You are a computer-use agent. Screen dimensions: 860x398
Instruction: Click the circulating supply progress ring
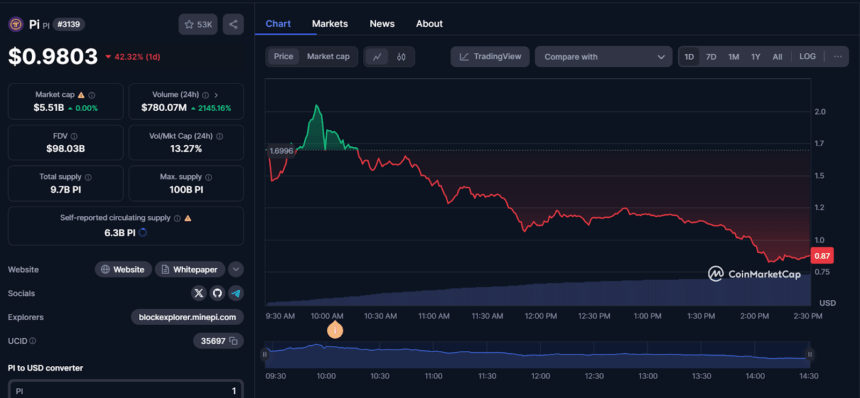(143, 232)
